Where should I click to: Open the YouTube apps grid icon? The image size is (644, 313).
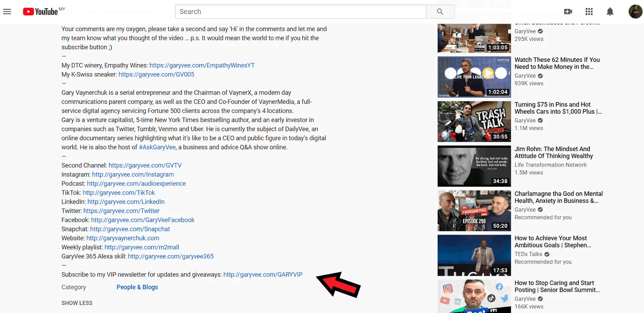coord(589,12)
